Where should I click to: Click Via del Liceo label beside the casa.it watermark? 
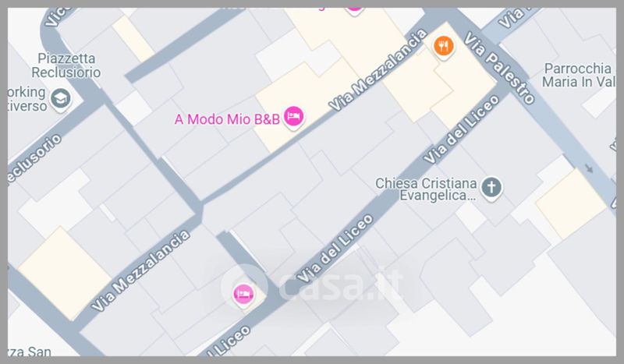coord(335,248)
